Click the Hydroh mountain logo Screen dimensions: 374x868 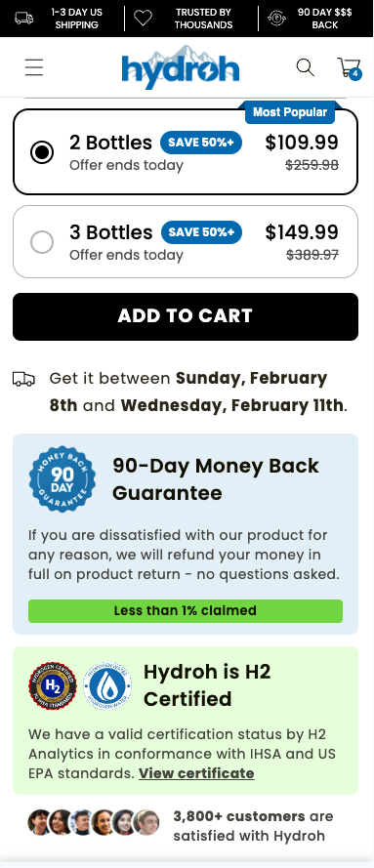[x=181, y=67]
